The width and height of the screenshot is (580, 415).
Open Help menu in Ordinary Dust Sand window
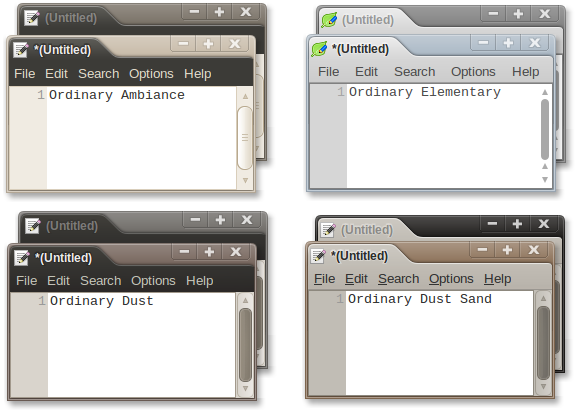click(x=498, y=279)
